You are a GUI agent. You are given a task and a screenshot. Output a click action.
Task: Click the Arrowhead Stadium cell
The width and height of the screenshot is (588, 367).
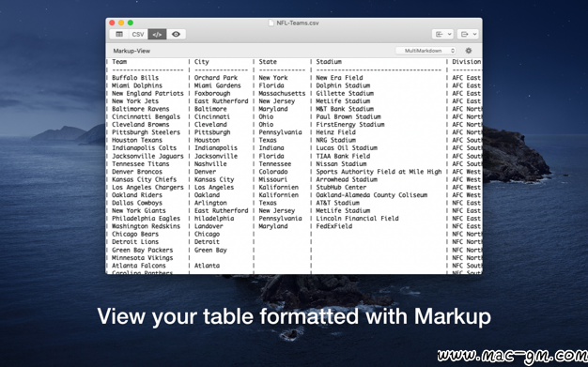347,179
